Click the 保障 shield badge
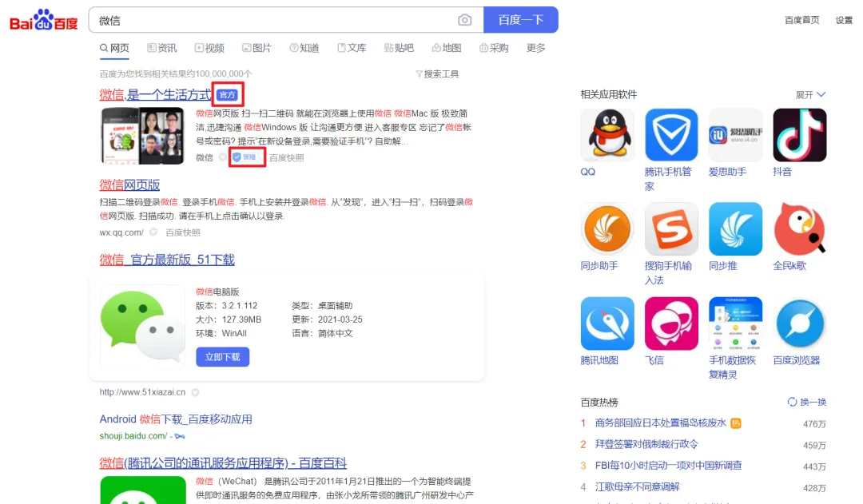863x504 pixels. (246, 157)
